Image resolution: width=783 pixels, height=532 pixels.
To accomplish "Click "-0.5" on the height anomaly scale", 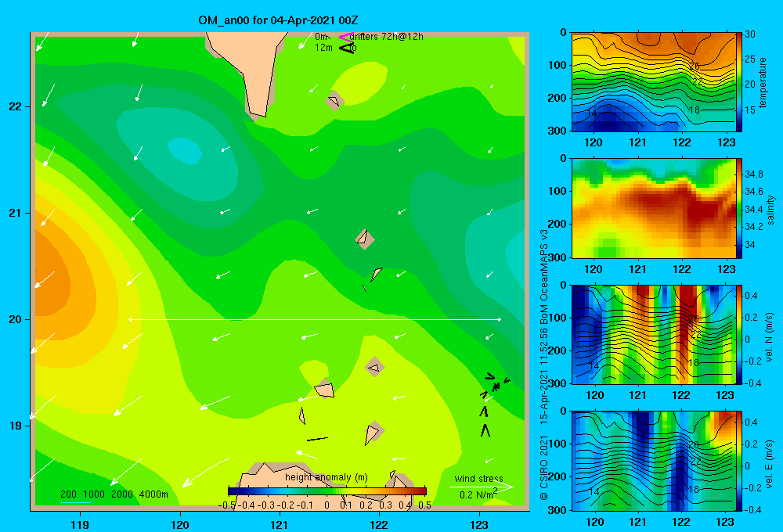I will pos(227,505).
